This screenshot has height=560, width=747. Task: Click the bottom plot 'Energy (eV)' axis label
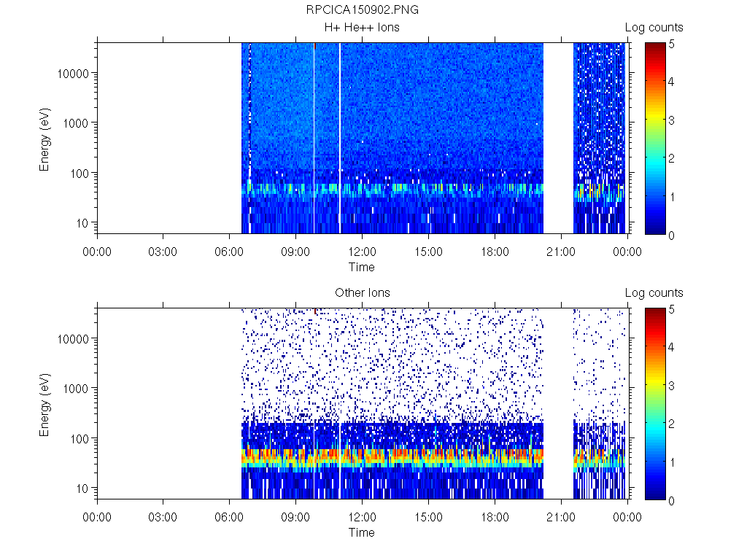click(44, 405)
